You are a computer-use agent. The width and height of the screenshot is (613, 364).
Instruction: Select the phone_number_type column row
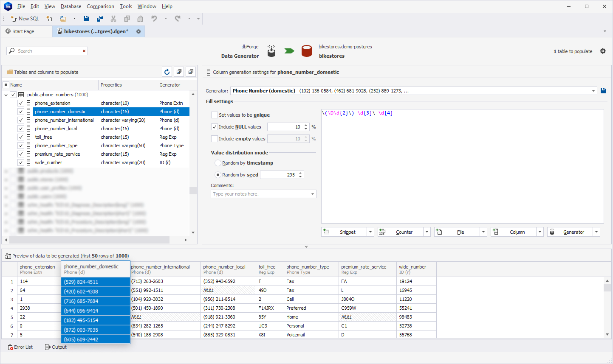111,146
